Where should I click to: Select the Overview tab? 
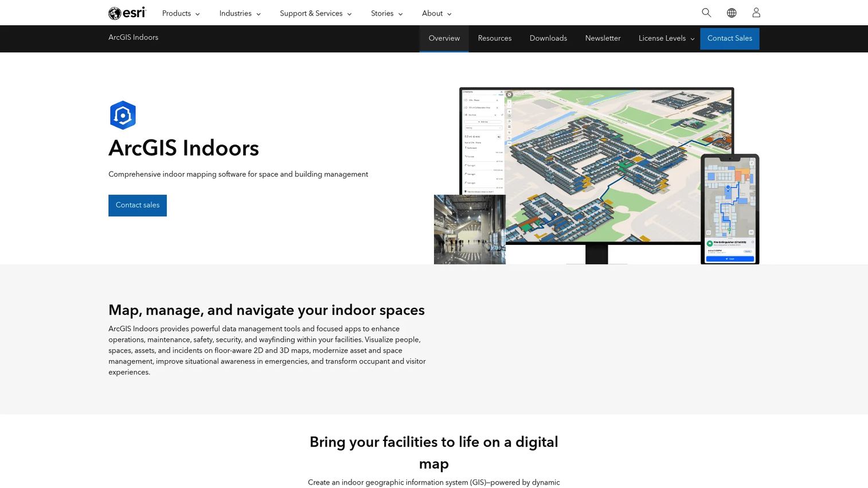coord(444,38)
